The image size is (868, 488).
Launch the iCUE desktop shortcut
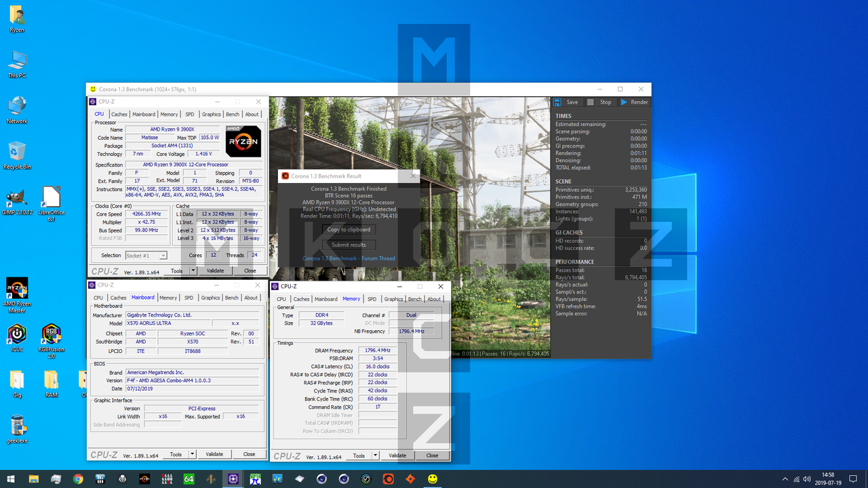tap(17, 337)
